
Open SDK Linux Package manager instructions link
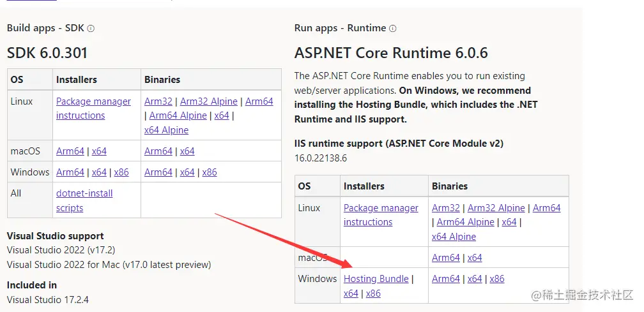(x=93, y=108)
